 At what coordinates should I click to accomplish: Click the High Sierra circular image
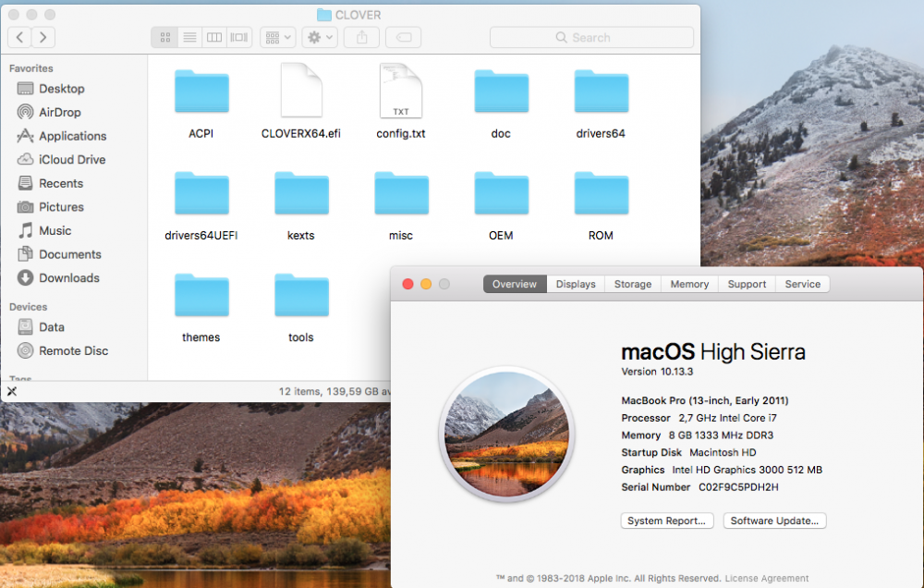point(506,435)
